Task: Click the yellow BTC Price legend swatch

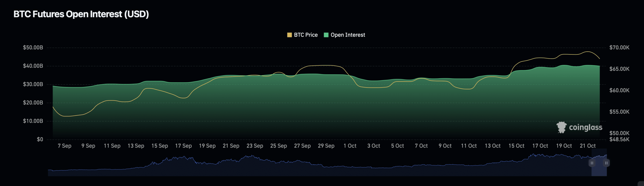Action: (x=289, y=35)
